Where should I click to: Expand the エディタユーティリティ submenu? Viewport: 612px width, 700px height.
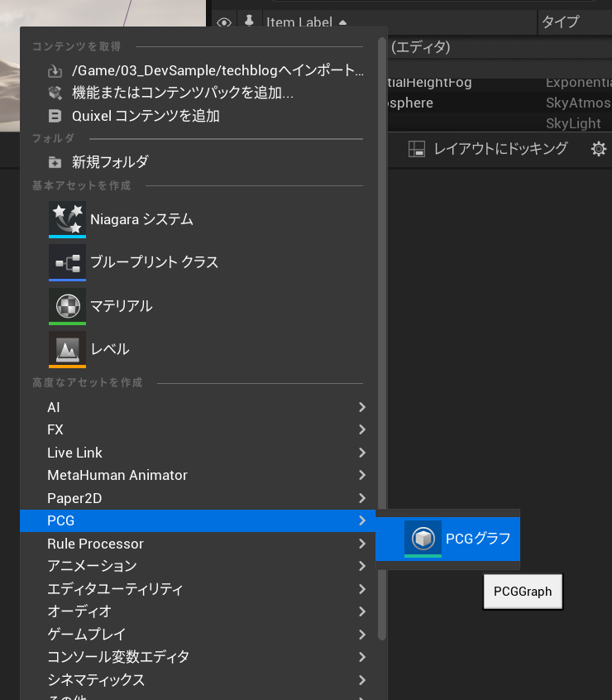[198, 589]
